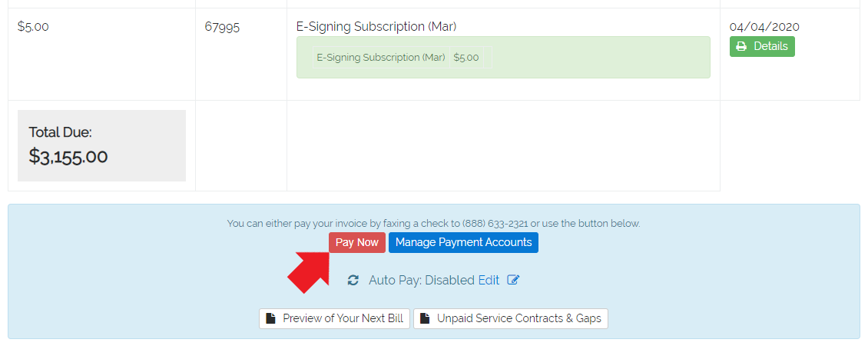Open Preview of Your Next Bill
Image resolution: width=868 pixels, height=346 pixels.
(334, 319)
